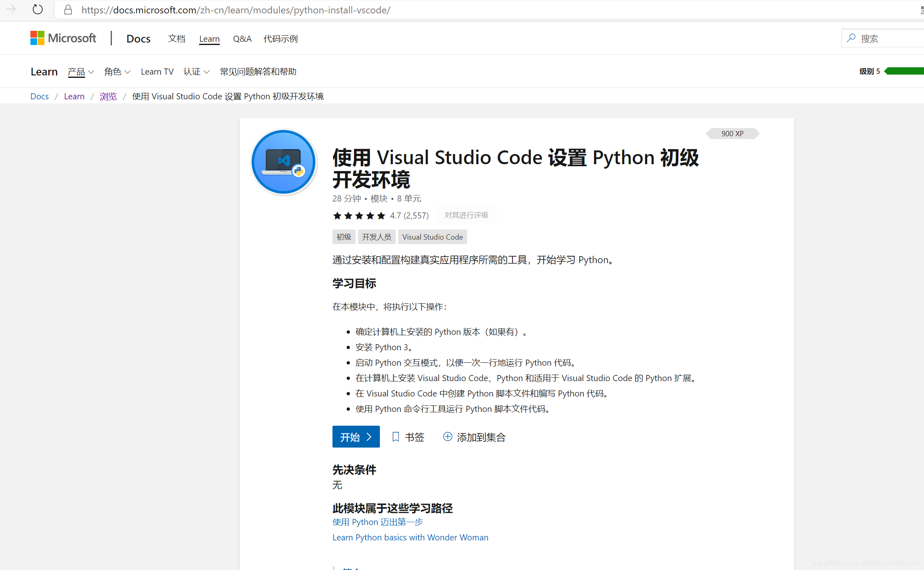Expand the 产品 dropdown menu

click(81, 72)
